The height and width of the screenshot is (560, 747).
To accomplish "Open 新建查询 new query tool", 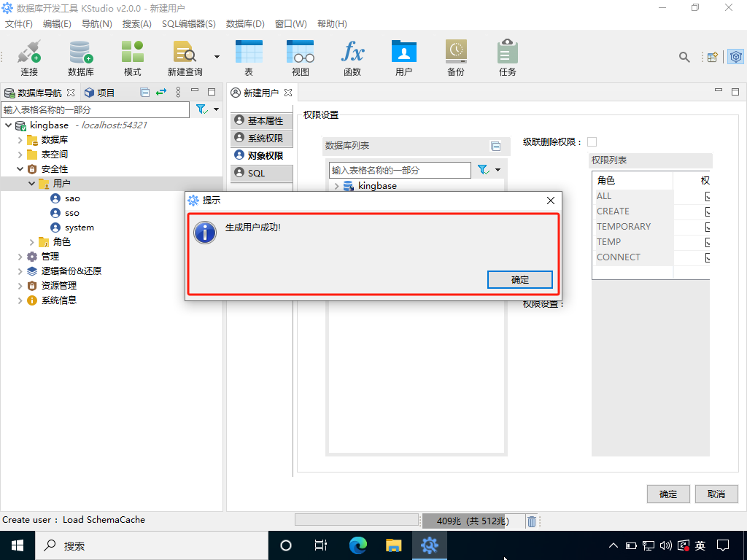I will tap(185, 58).
